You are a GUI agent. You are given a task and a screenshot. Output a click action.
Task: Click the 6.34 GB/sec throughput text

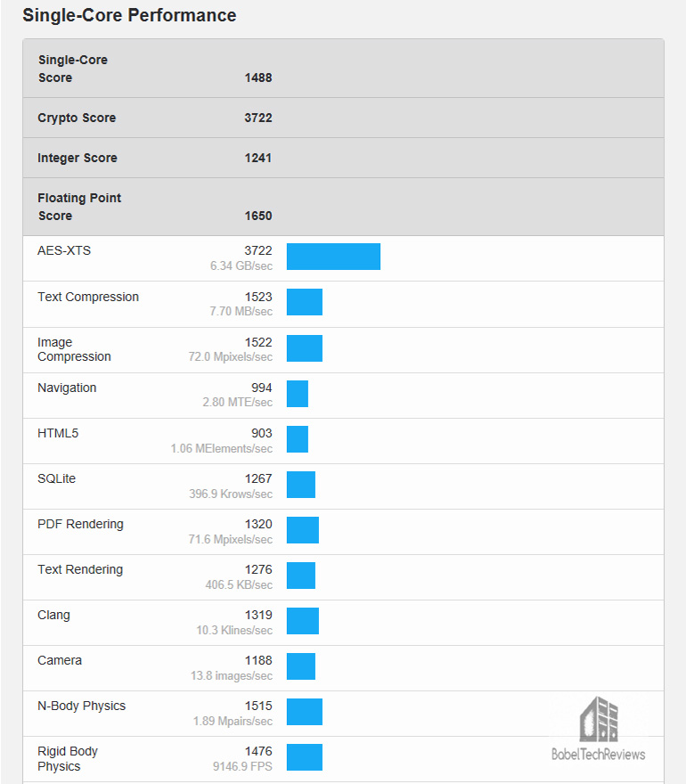[241, 266]
